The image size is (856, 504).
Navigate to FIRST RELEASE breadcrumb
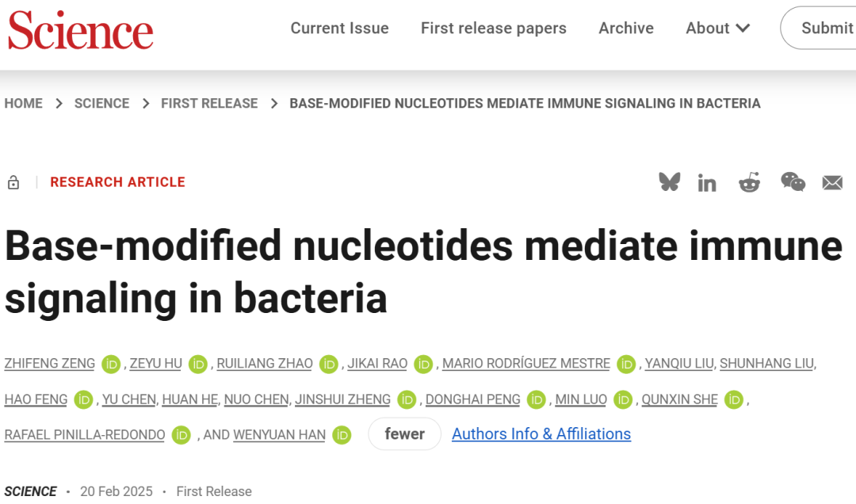(209, 103)
